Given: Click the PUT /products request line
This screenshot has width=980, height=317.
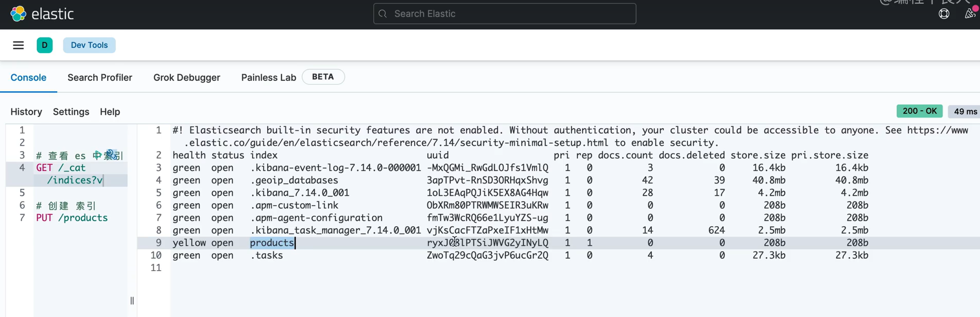Looking at the screenshot, I should pos(72,218).
